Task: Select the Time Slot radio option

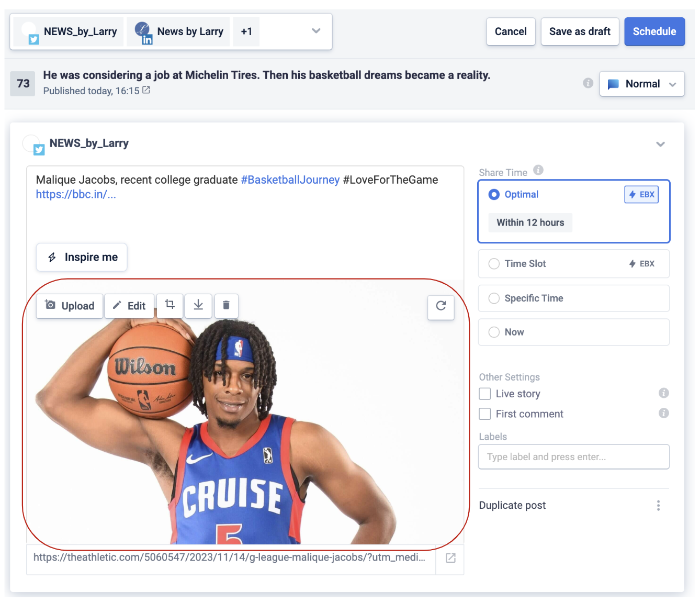Action: [494, 264]
